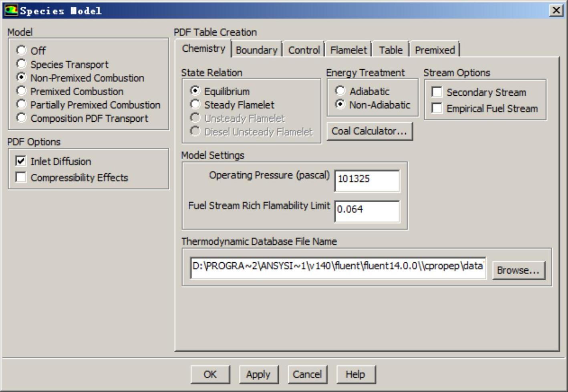The width and height of the screenshot is (568, 392).
Task: Open the Coal Calculator dialog
Action: coord(369,131)
